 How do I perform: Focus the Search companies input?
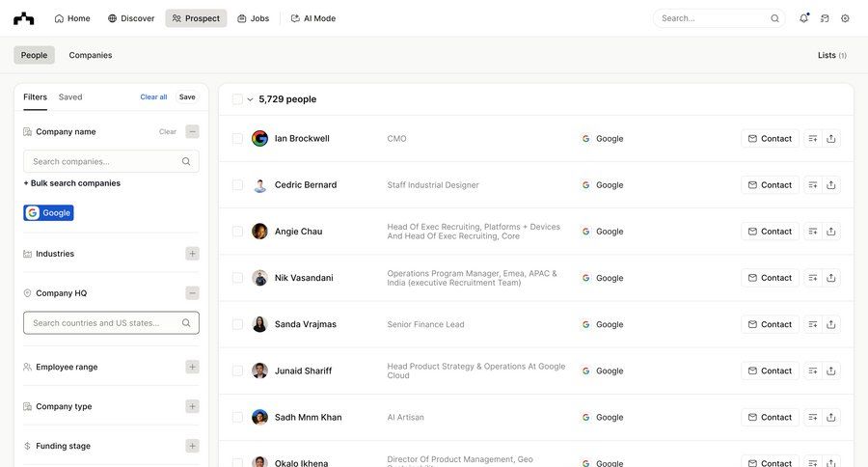point(111,161)
